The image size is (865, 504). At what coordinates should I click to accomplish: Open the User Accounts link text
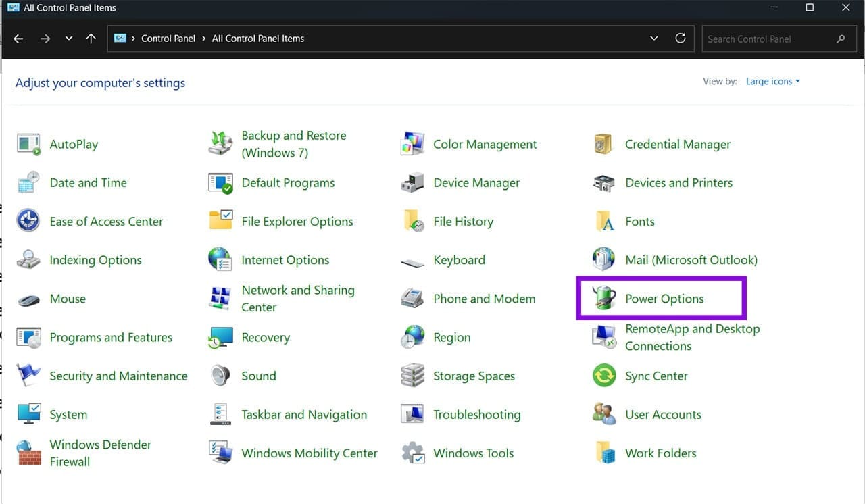click(x=663, y=415)
